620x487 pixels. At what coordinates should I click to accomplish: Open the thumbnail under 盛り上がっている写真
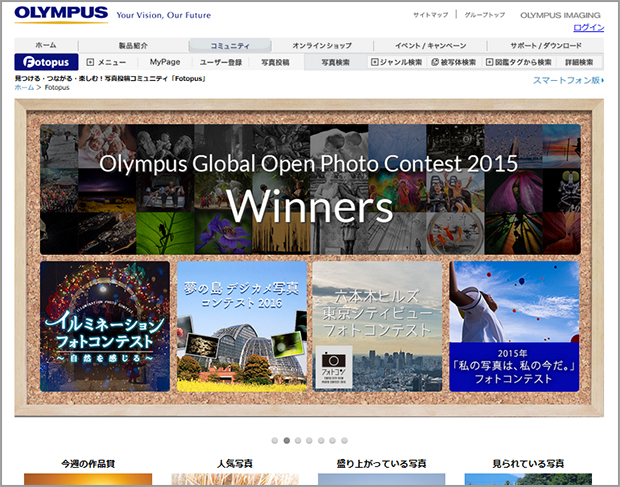point(382,479)
